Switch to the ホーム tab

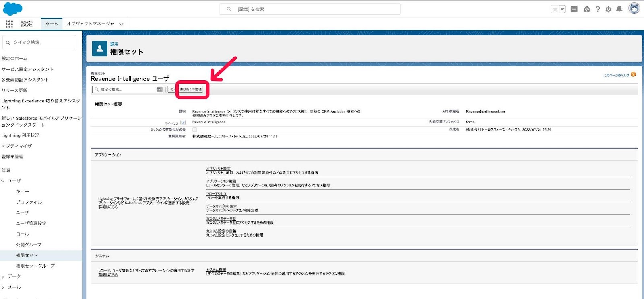click(52, 24)
